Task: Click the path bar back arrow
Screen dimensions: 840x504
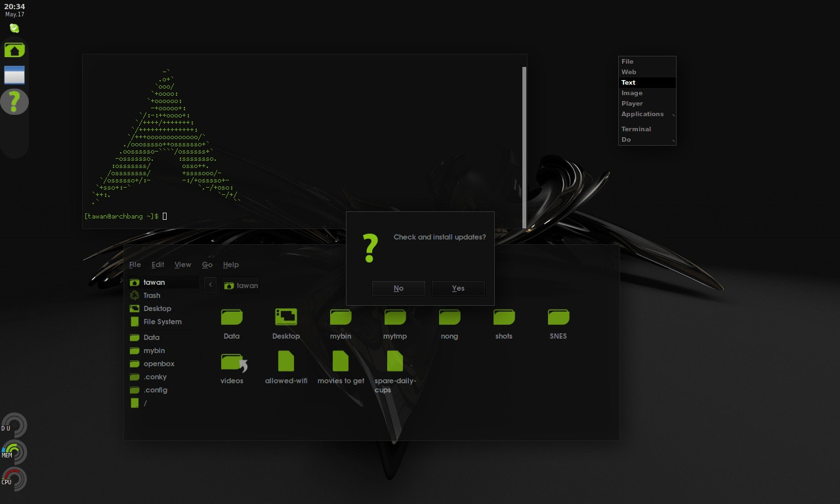Action: [x=210, y=285]
